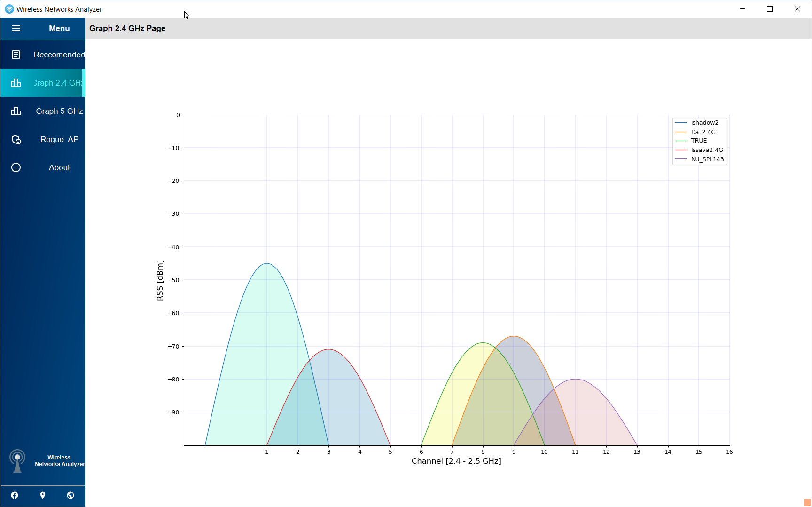This screenshot has height=507, width=812.
Task: Minimize the Wireless Networks Analyzer window
Action: [742, 9]
